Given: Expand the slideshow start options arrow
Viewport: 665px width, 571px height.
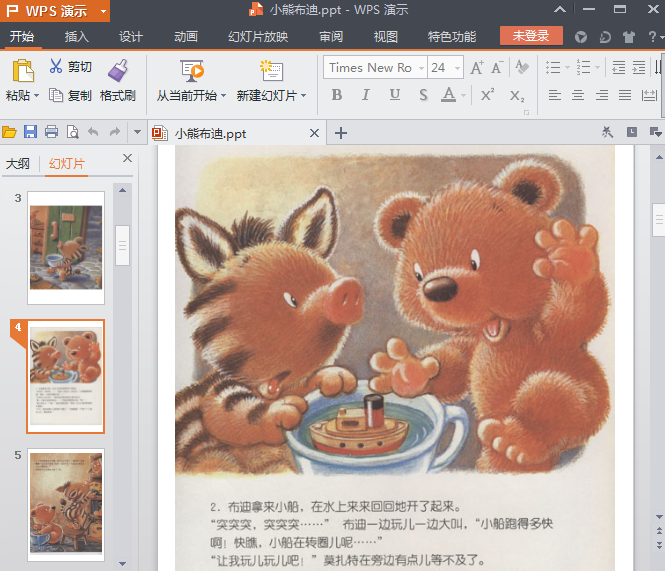Looking at the screenshot, I should tap(224, 95).
